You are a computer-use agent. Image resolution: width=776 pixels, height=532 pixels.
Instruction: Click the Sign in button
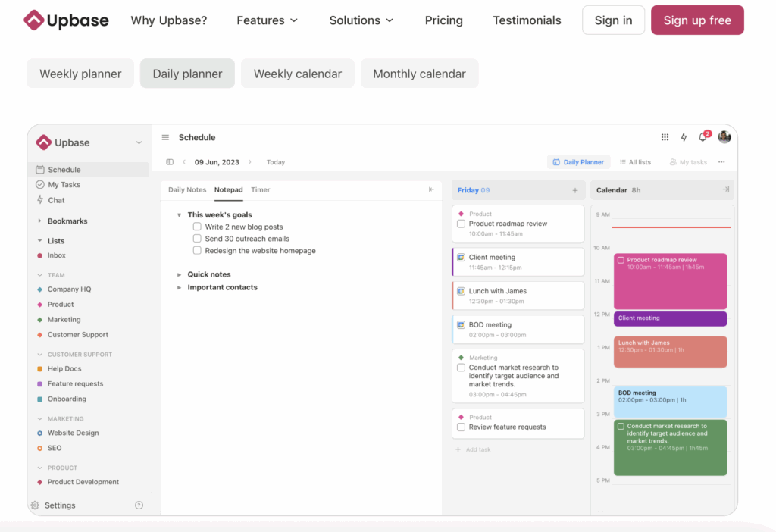(613, 20)
